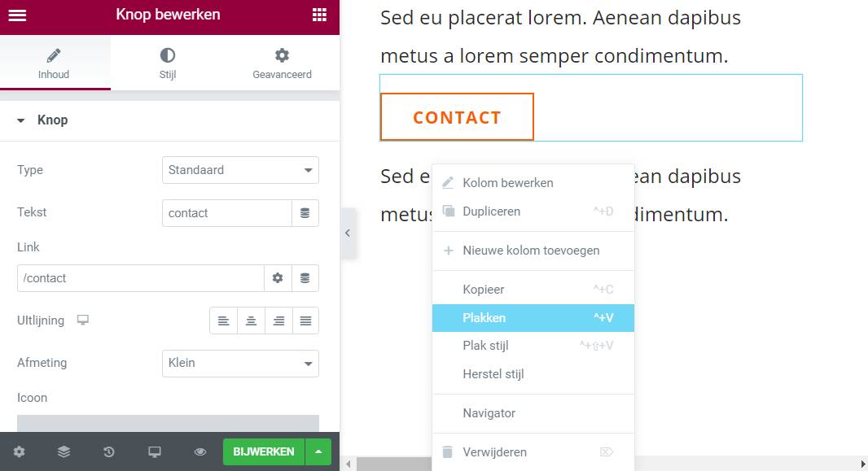Viewport: 868px width, 471px height.
Task: Collapse the Knop section
Action: (x=21, y=120)
